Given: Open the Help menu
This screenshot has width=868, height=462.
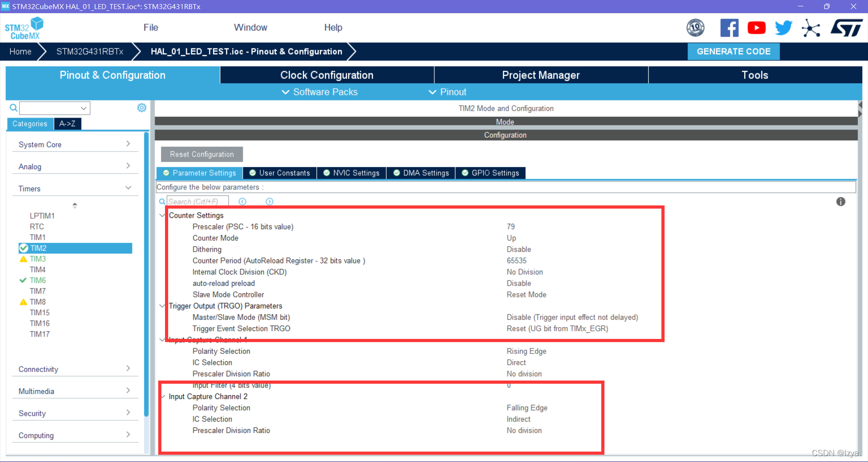Looking at the screenshot, I should (x=333, y=28).
